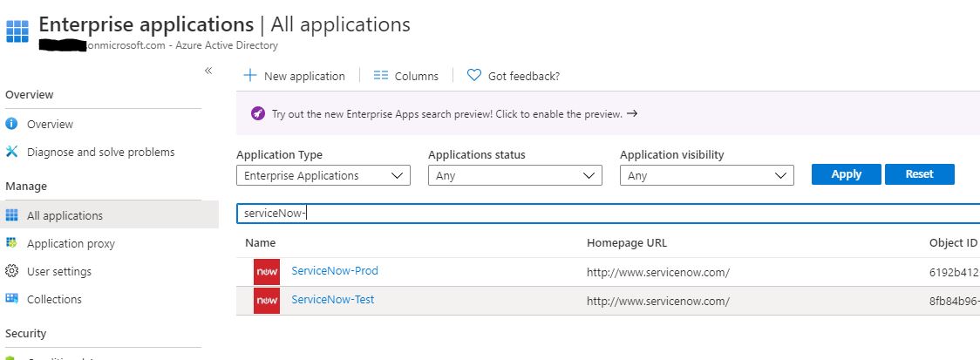The image size is (980, 360).
Task: Open Collections in sidebar
Action: 54,299
